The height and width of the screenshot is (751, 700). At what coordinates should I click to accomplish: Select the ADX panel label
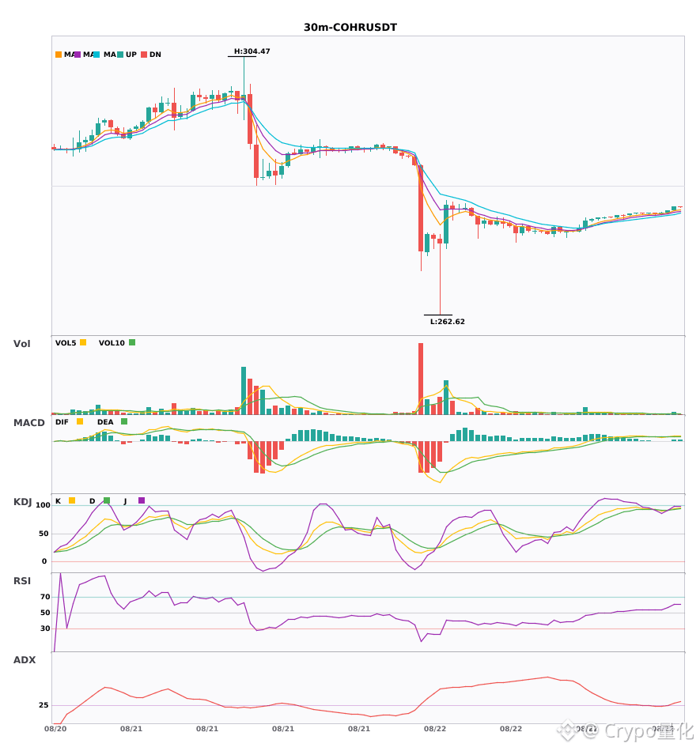tap(25, 660)
